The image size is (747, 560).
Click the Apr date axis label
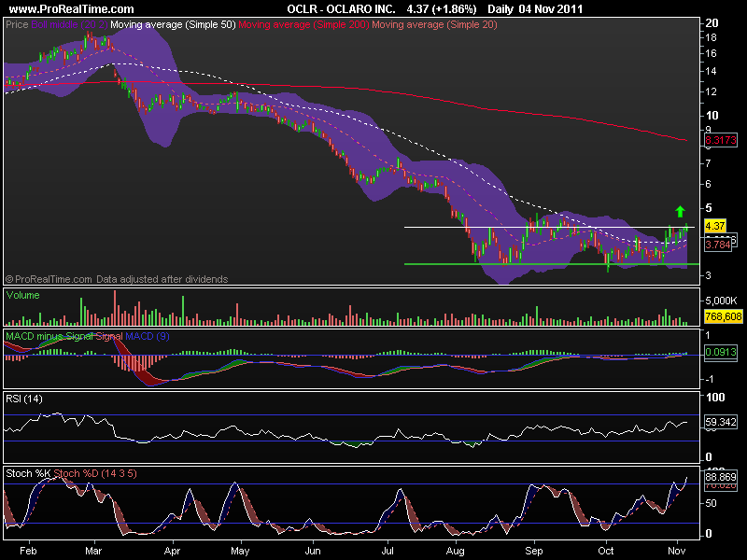(172, 551)
